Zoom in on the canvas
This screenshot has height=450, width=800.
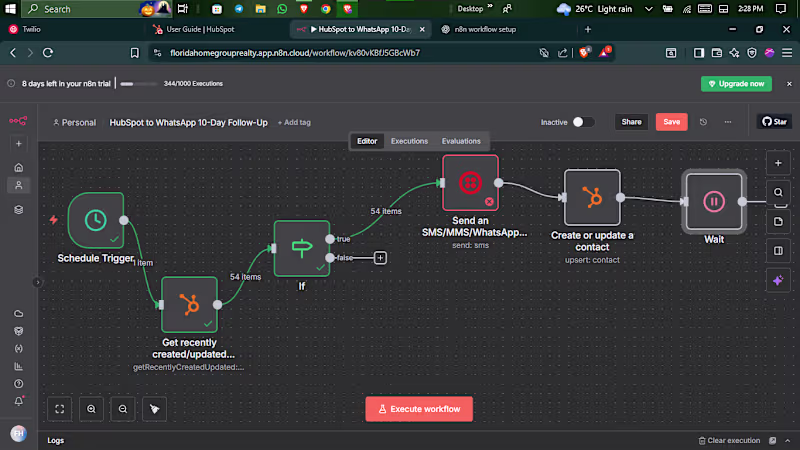(x=91, y=409)
